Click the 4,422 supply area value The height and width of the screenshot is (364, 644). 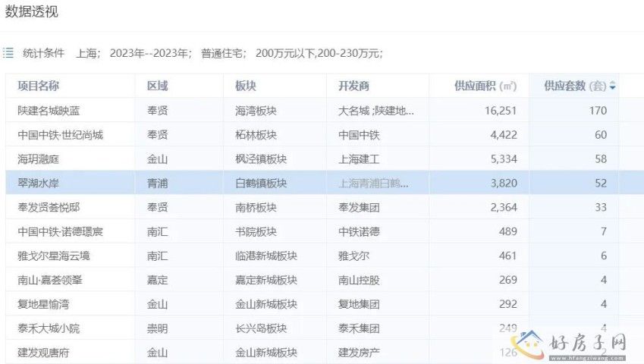click(x=504, y=134)
